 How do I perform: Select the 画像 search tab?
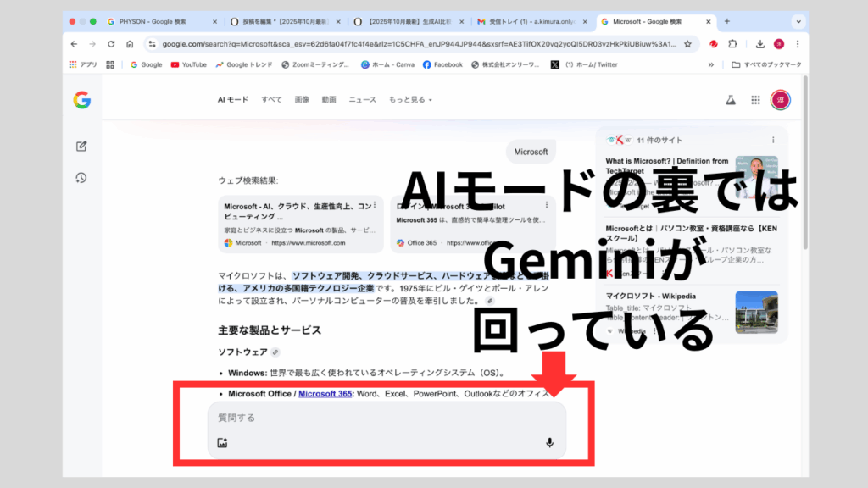click(x=302, y=100)
